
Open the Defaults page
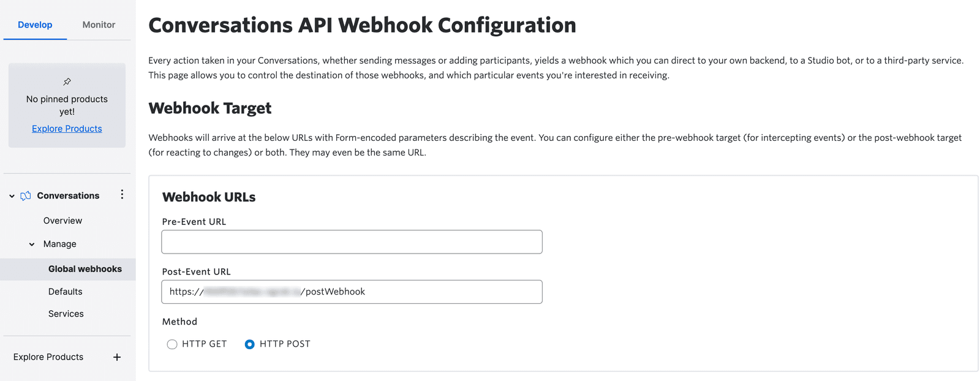[65, 291]
